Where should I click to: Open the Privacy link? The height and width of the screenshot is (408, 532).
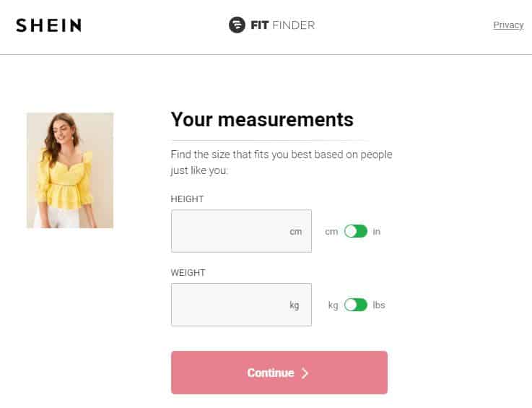pyautogui.click(x=508, y=25)
